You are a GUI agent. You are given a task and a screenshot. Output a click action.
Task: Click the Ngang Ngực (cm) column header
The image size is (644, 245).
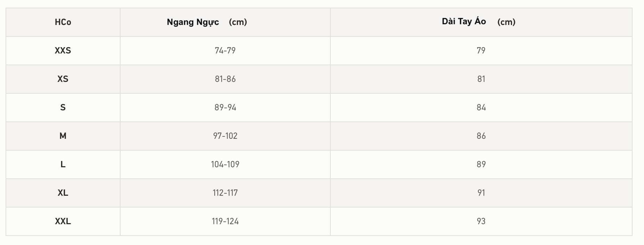[207, 22]
